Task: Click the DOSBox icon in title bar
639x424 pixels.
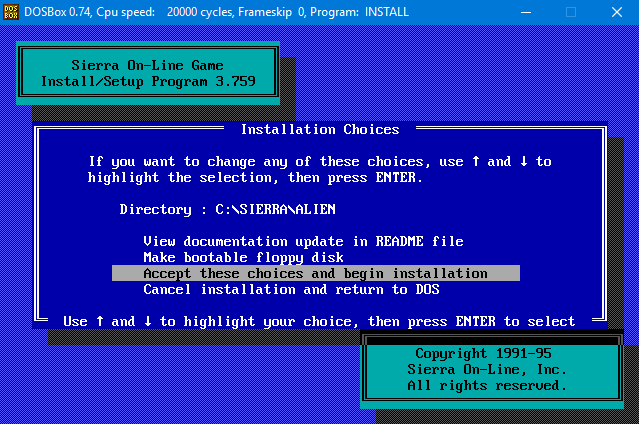Action: pyautogui.click(x=11, y=12)
